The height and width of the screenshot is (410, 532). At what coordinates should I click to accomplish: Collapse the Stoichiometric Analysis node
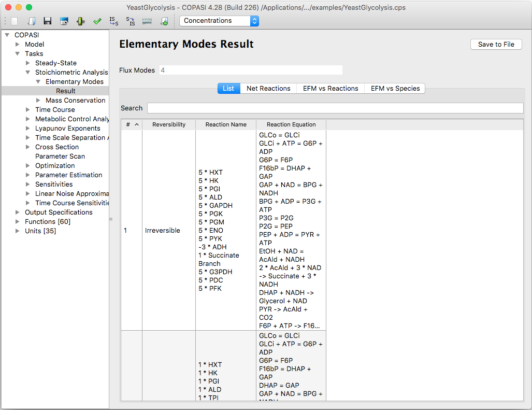tap(28, 72)
